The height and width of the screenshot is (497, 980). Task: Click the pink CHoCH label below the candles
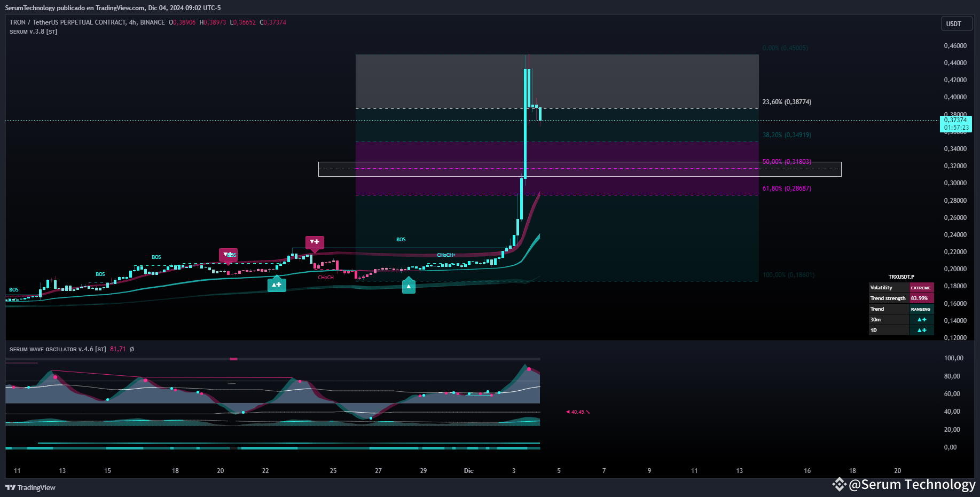326,278
